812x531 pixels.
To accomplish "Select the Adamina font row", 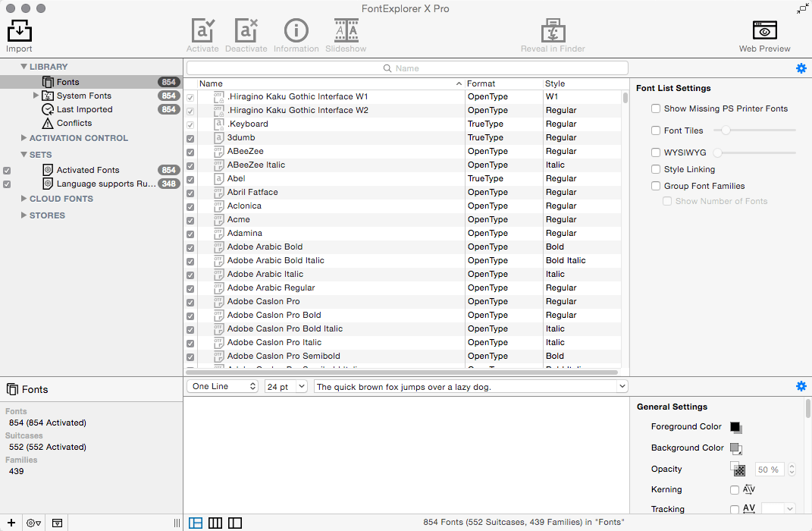I will pos(403,233).
